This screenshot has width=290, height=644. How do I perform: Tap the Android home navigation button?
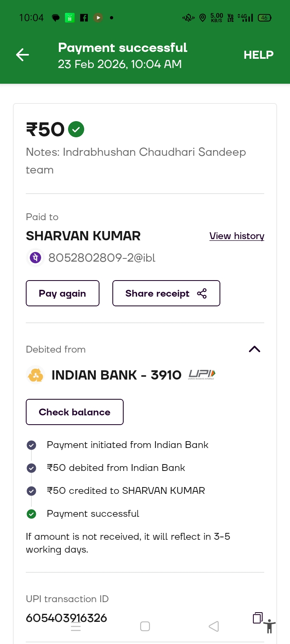point(145,626)
